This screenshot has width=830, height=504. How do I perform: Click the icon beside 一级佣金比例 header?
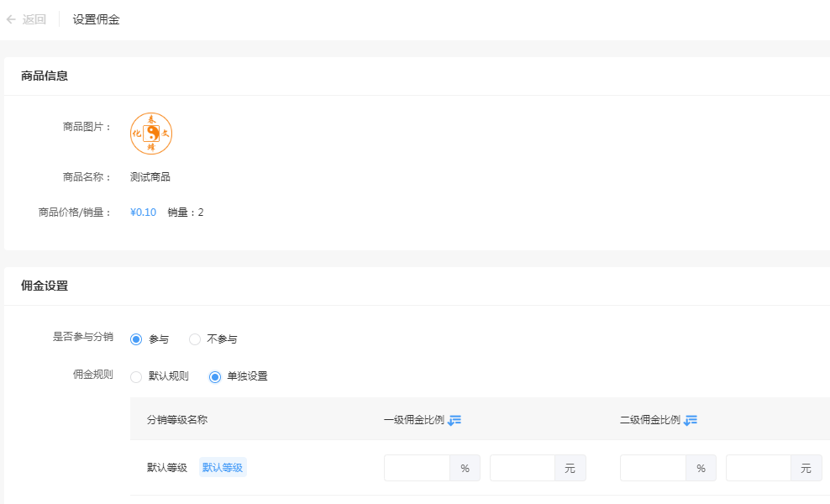coord(454,420)
